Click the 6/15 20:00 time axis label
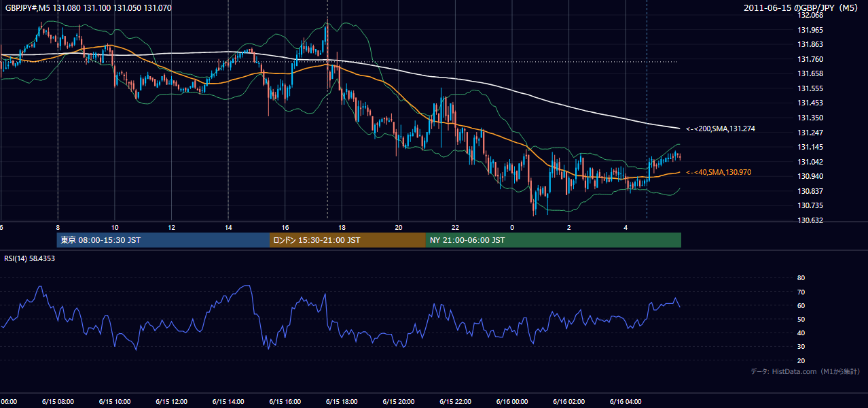868x408 pixels. tap(399, 402)
